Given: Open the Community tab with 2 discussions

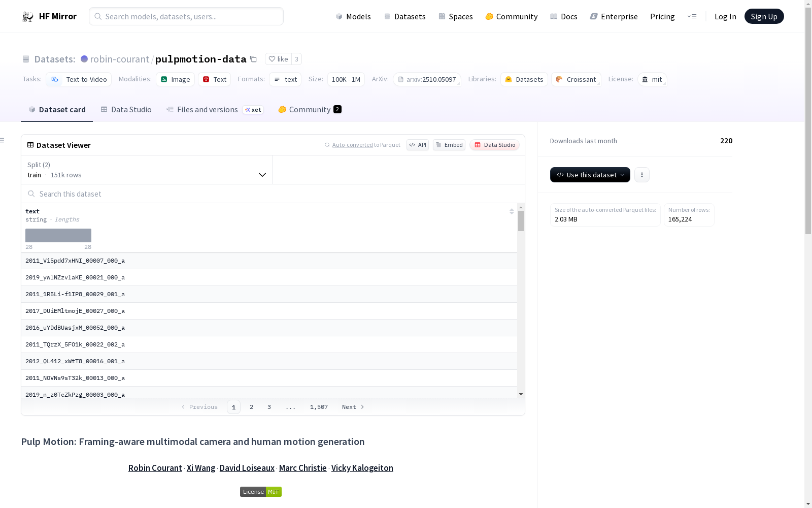Looking at the screenshot, I should tap(310, 110).
